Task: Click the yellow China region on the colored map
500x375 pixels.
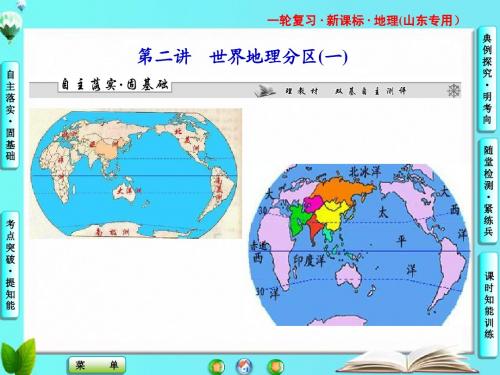Action: tap(333, 215)
